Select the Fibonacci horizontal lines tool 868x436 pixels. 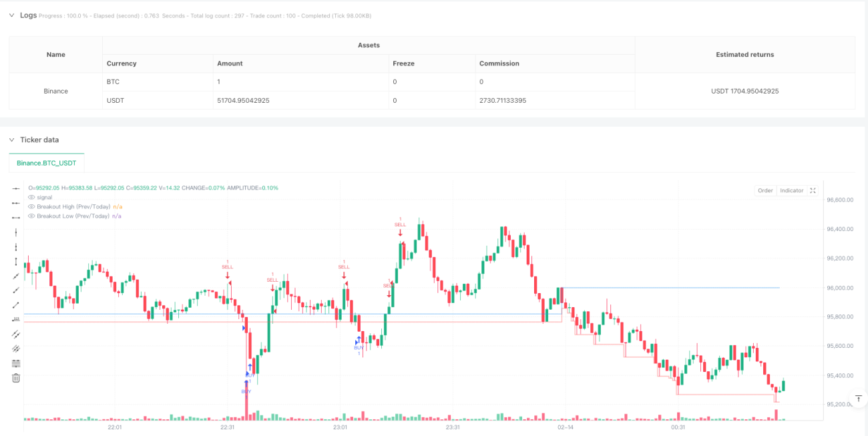point(16,363)
